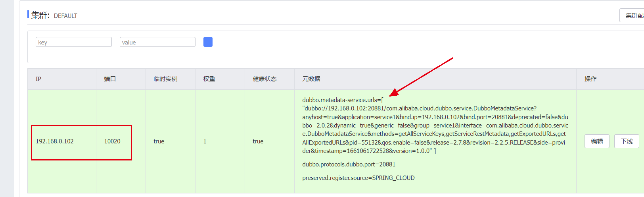This screenshot has width=644, height=197.
Task: Click the 健康状态 value true
Action: [x=258, y=141]
